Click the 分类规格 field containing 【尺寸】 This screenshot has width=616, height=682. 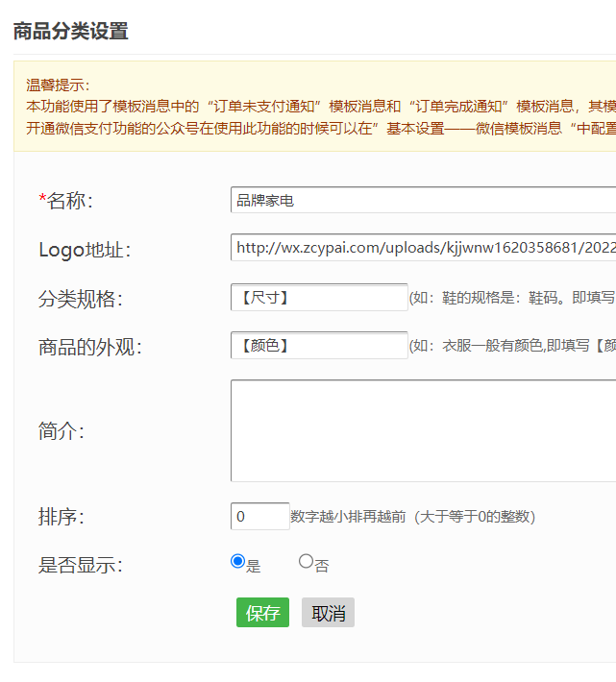click(319, 298)
